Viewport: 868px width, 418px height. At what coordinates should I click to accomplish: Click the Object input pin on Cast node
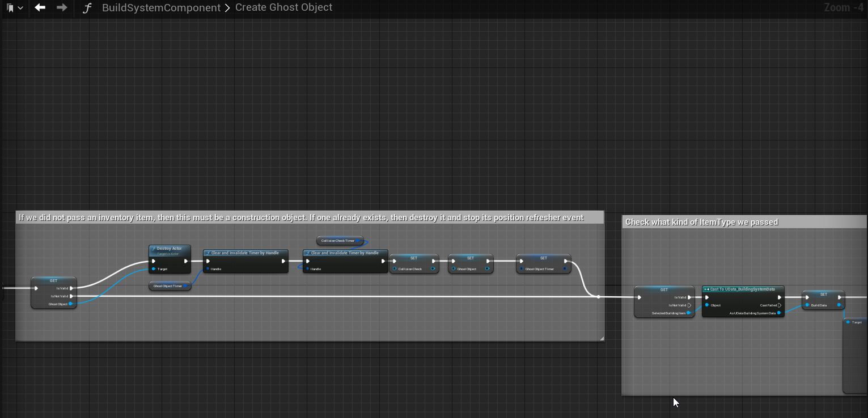point(707,305)
